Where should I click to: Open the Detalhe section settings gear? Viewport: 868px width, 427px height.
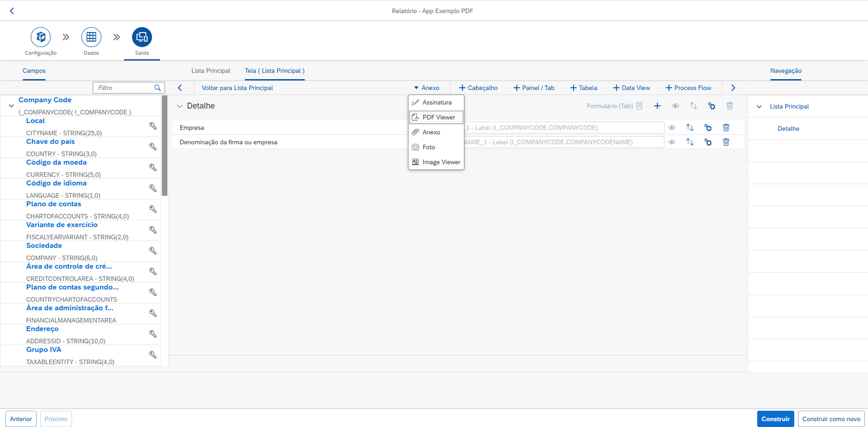click(712, 106)
